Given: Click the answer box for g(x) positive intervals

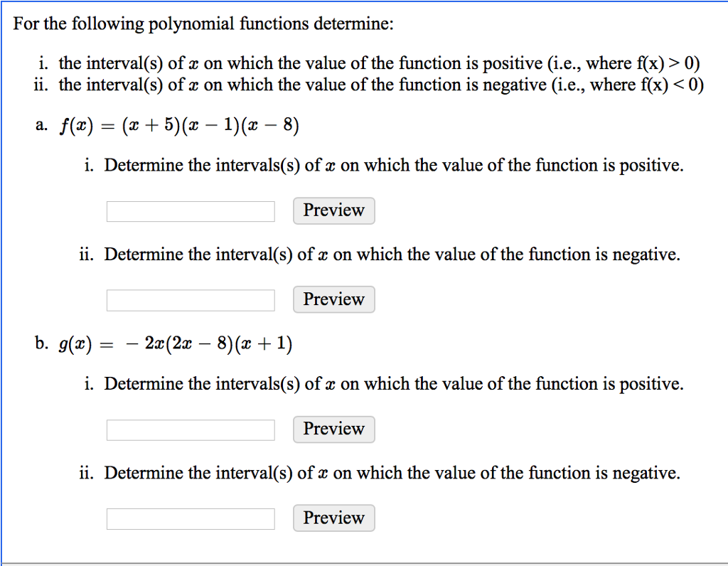Looking at the screenshot, I should (x=190, y=429).
